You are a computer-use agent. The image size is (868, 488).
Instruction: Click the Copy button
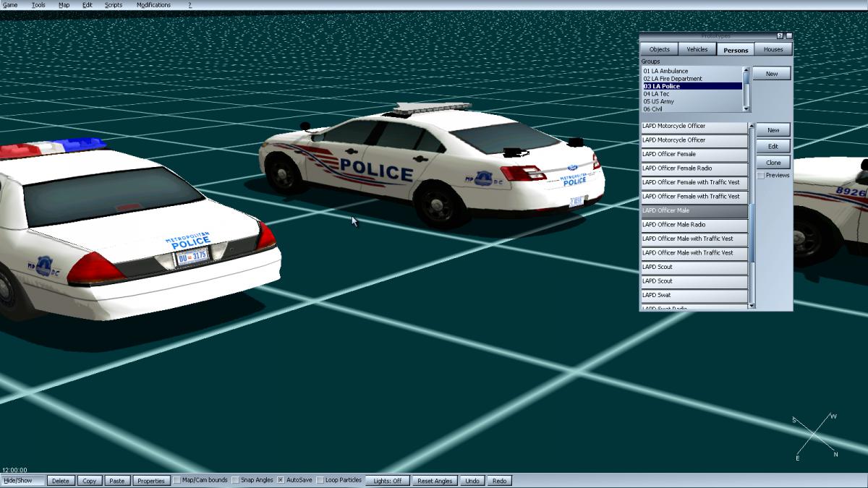click(90, 480)
